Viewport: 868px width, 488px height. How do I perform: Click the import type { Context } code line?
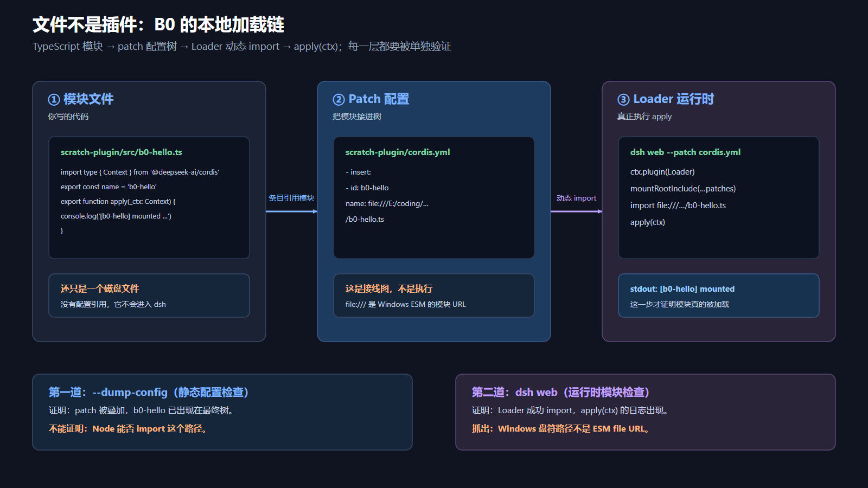(140, 172)
